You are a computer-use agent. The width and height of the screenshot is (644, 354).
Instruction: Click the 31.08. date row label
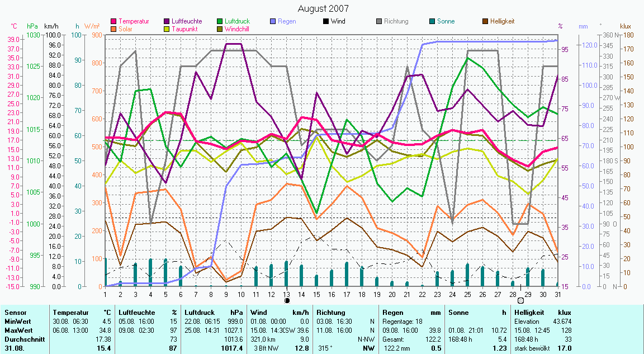coord(15,348)
